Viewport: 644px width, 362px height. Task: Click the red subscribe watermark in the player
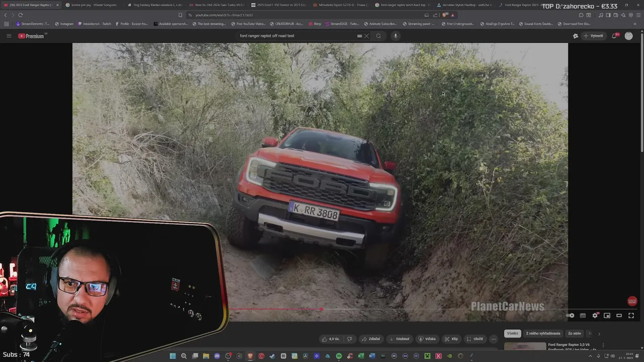coord(632,301)
